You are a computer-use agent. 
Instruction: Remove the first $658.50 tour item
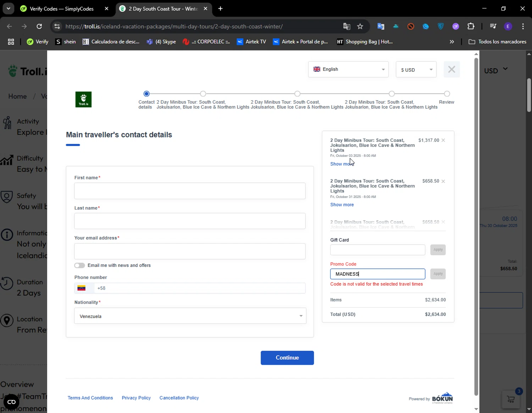click(443, 181)
